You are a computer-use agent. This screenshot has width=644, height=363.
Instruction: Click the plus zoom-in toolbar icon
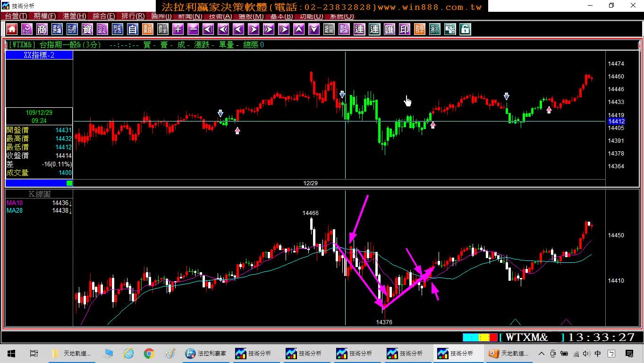(x=178, y=29)
